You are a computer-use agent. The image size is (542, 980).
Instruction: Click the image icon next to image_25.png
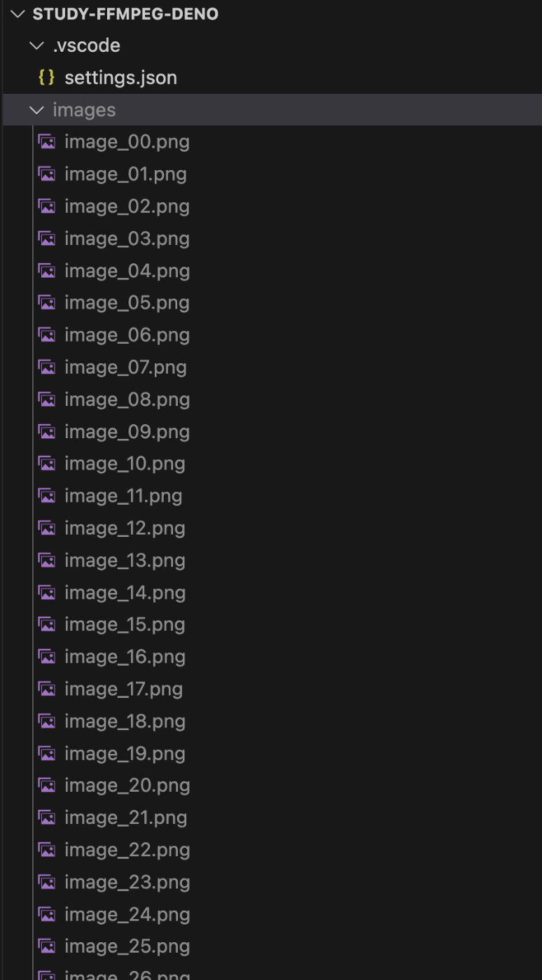pos(47,946)
